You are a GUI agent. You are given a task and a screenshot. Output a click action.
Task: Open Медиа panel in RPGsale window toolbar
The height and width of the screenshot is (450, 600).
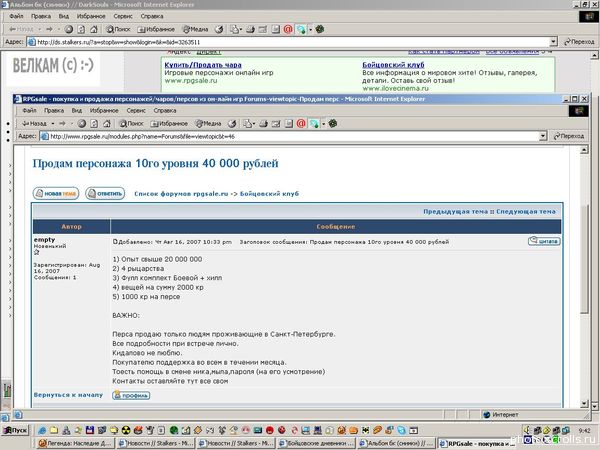[208, 124]
